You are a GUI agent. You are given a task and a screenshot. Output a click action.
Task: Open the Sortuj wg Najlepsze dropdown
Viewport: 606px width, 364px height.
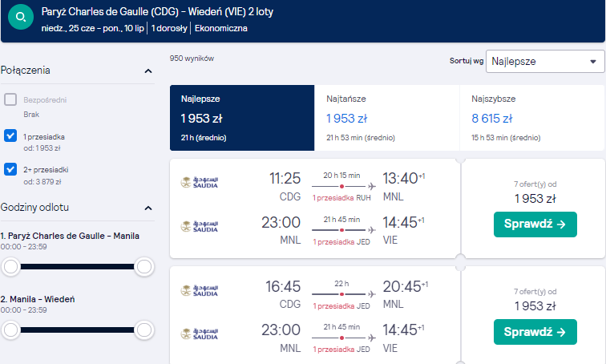[x=545, y=61]
